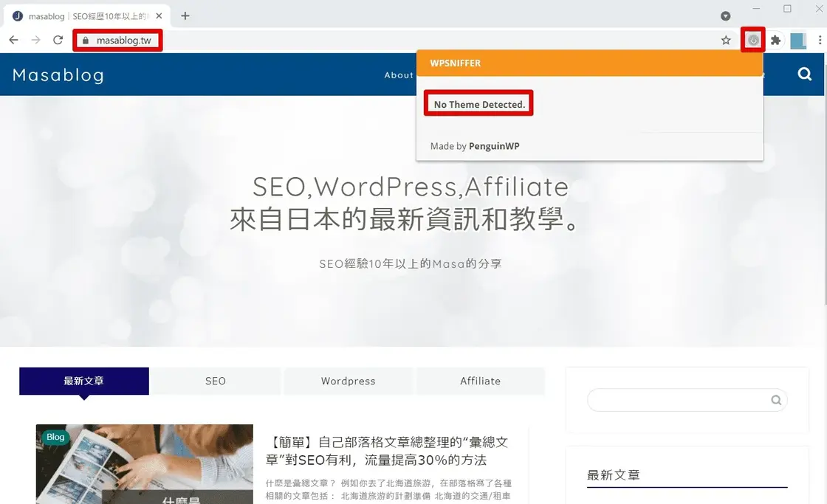Switch to the Affiliate tab
Screen dimensions: 827x504
tap(480, 381)
